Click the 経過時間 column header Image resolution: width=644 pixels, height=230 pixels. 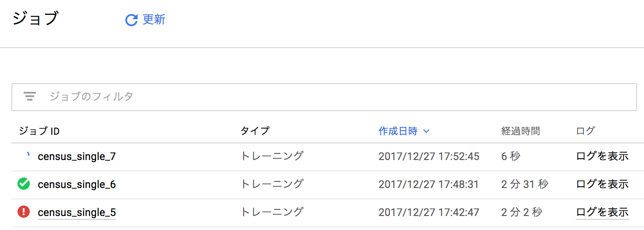pos(520,131)
